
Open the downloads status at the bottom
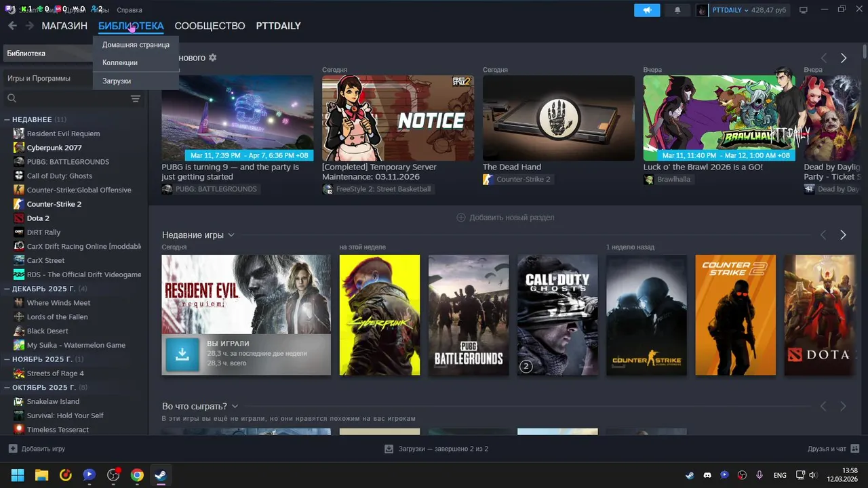436,449
